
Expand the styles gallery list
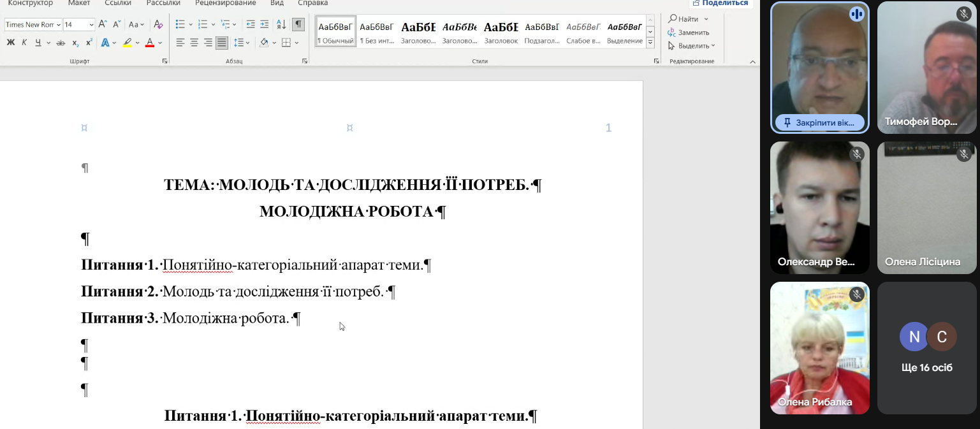point(650,43)
